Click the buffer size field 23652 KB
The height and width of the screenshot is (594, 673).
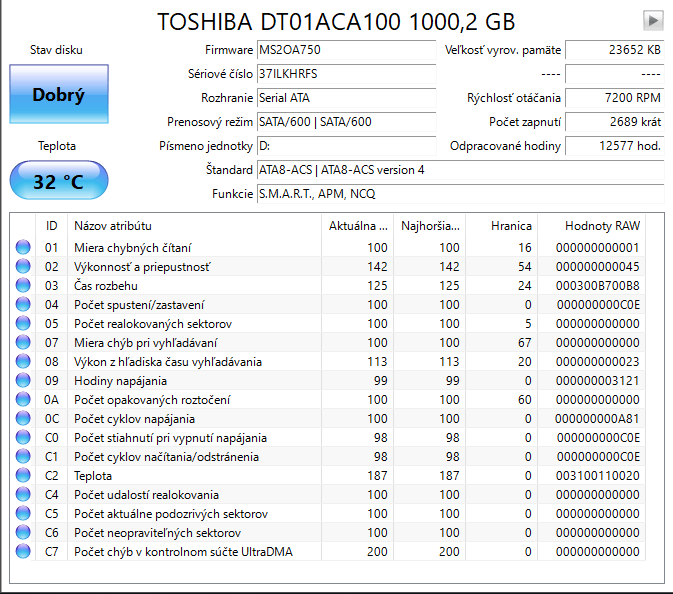click(615, 50)
